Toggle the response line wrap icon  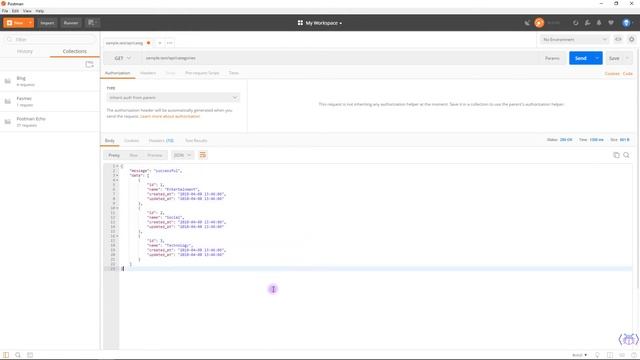pyautogui.click(x=202, y=155)
